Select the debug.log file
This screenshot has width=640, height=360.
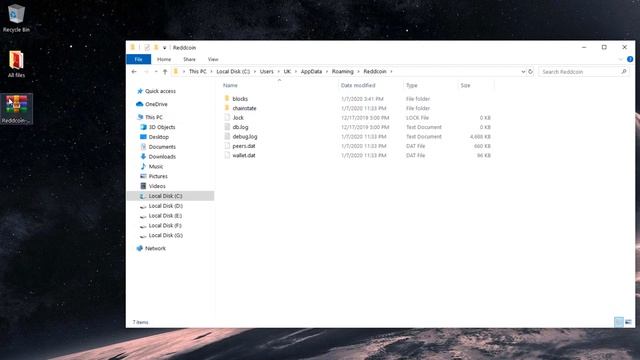[244, 136]
